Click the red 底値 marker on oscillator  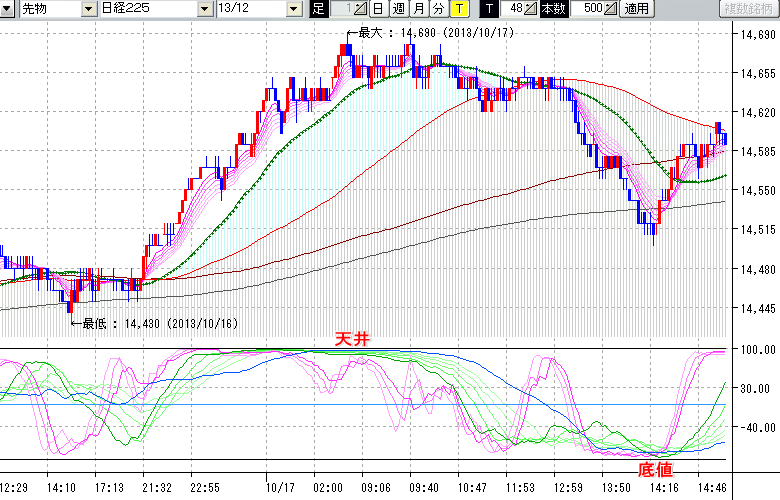pos(656,467)
